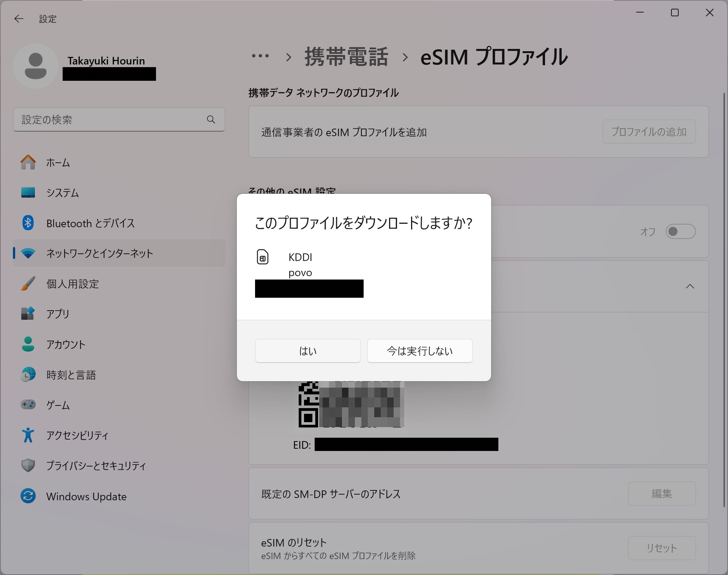Open Windows Update page
The height and width of the screenshot is (575, 728).
(119, 496)
